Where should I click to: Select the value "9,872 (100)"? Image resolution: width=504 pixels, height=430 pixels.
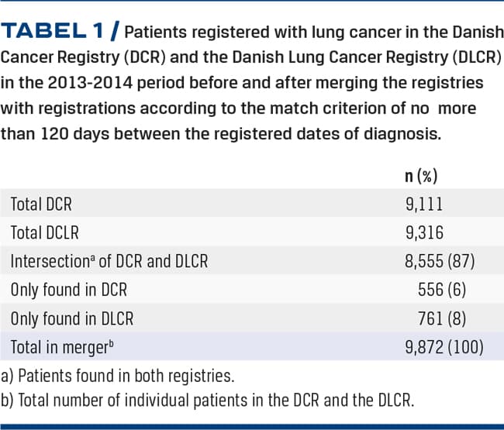pyautogui.click(x=434, y=346)
